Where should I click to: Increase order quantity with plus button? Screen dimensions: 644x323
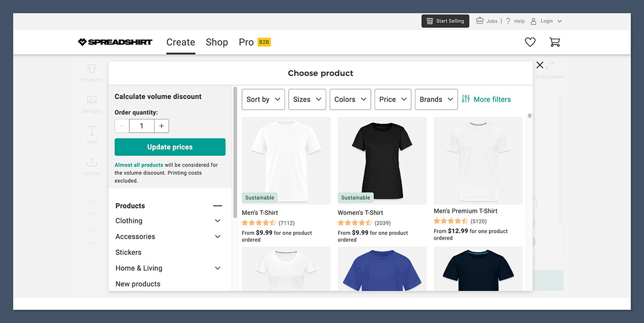(162, 126)
